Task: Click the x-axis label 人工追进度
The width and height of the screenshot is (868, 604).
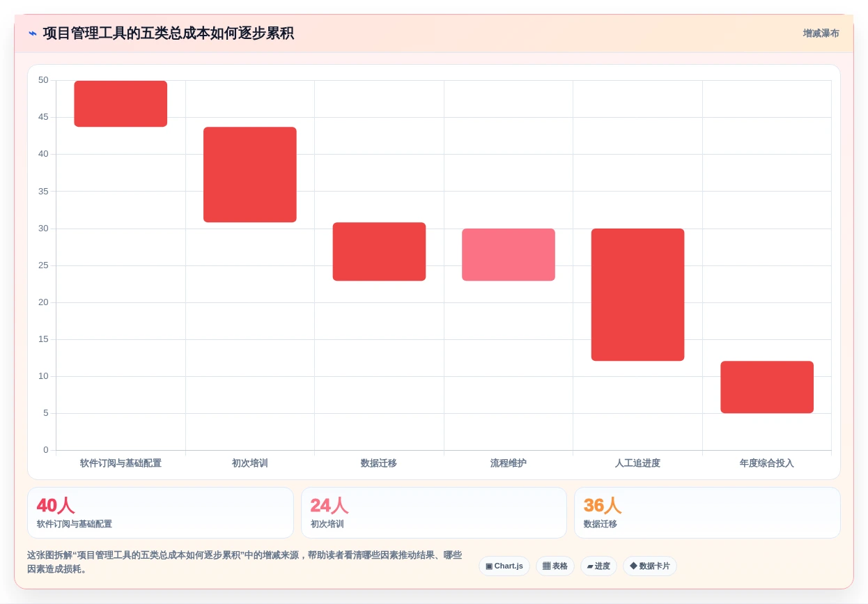Action: pyautogui.click(x=637, y=463)
